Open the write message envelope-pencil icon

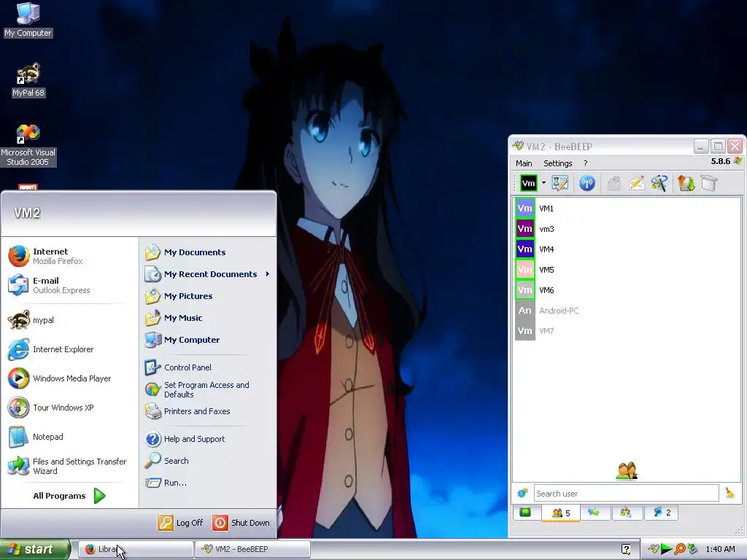point(636,183)
